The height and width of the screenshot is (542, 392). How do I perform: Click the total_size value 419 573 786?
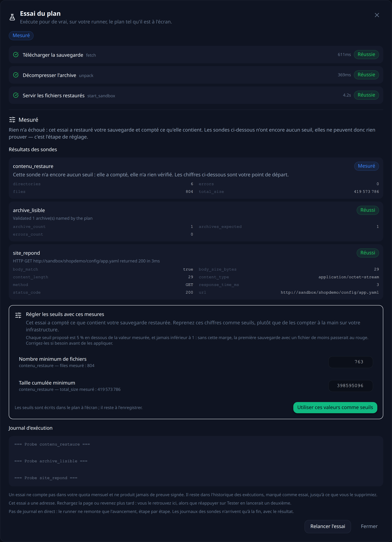coord(366,192)
